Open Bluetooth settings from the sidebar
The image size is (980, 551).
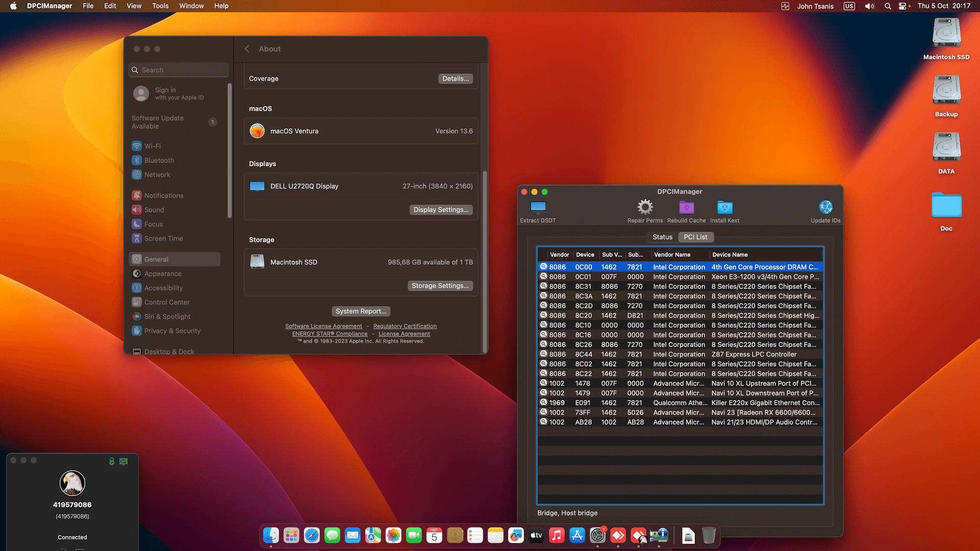click(x=159, y=160)
